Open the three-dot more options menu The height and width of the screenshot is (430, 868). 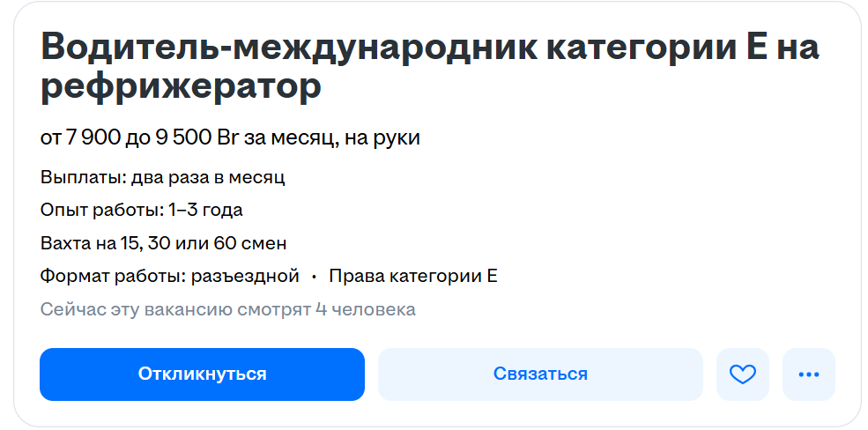click(808, 374)
